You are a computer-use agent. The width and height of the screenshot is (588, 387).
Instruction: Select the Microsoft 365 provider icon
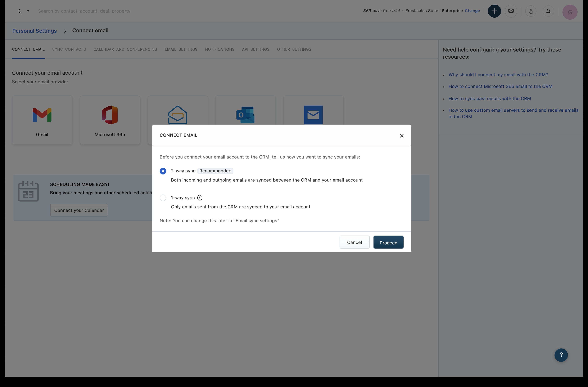pos(110,115)
